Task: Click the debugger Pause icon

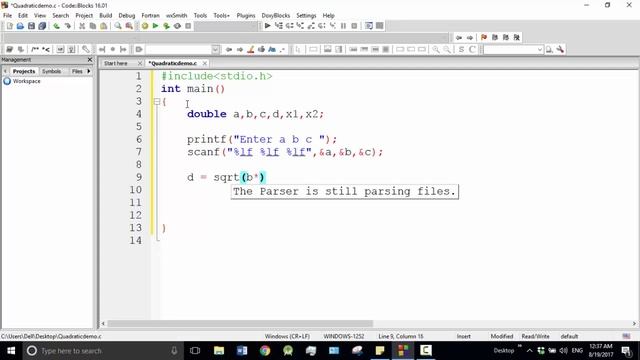Action: pos(343,26)
